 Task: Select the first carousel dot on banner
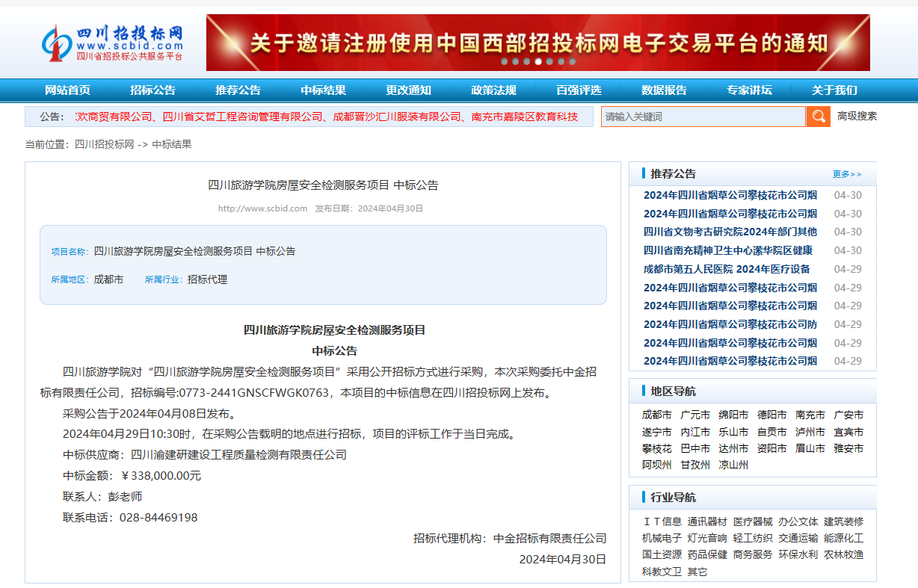[505, 62]
